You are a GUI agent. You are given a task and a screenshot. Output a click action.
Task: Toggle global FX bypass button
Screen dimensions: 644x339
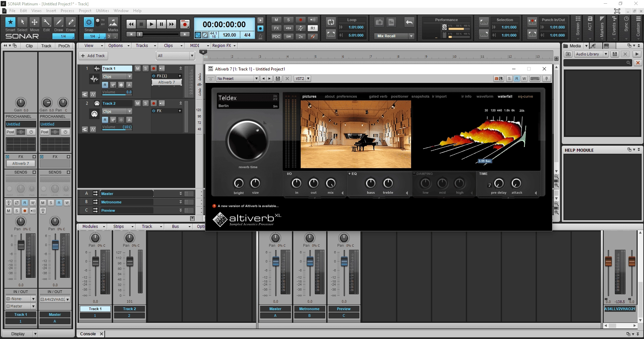point(276,28)
